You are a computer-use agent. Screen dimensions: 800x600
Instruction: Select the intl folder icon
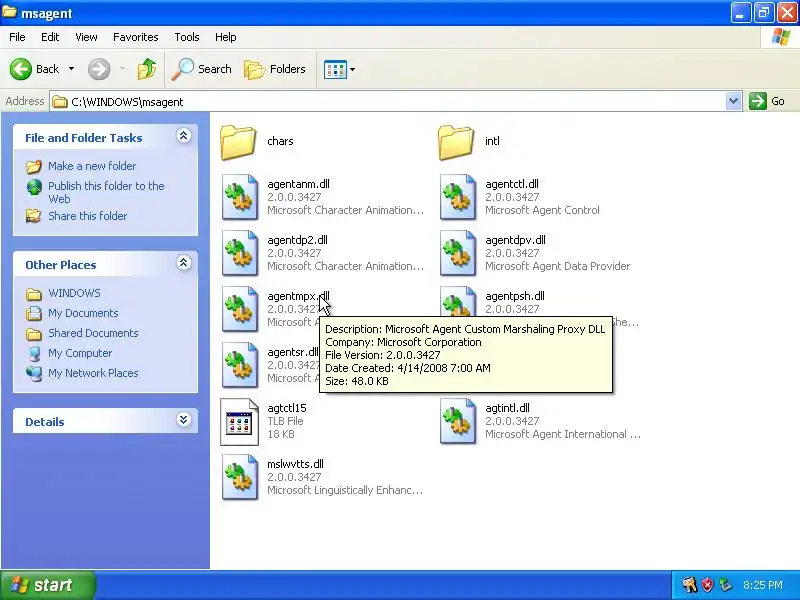point(456,142)
